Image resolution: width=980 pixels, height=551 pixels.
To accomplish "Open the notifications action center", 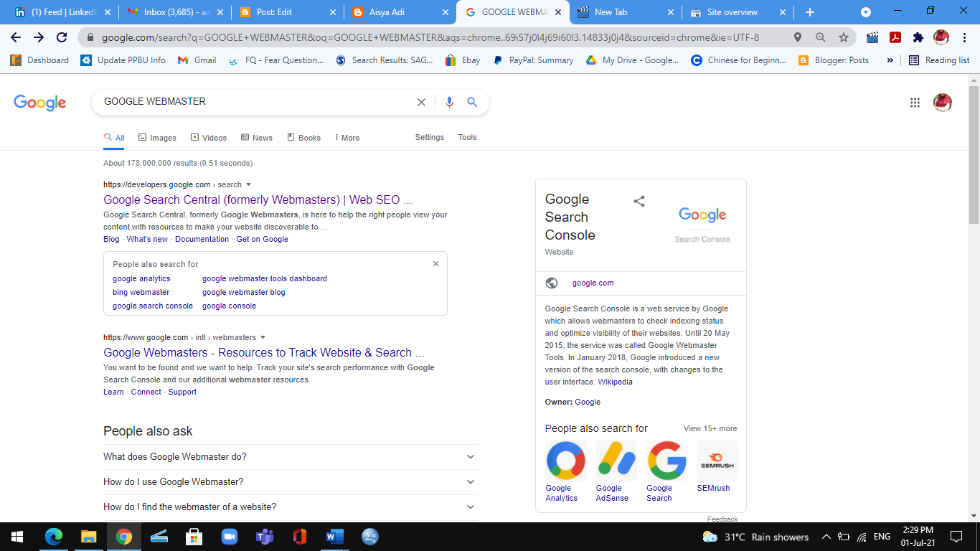I will [x=956, y=536].
